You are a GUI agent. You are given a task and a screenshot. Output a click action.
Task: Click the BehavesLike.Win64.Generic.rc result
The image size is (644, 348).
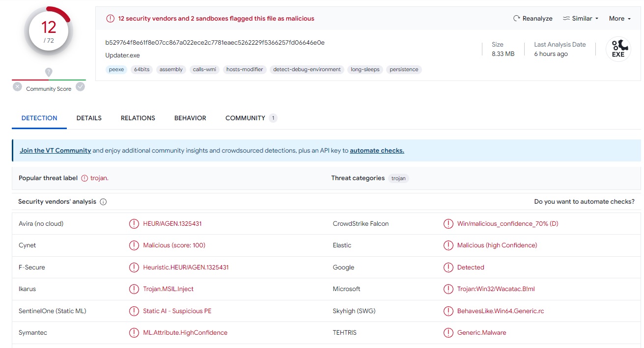coord(501,311)
